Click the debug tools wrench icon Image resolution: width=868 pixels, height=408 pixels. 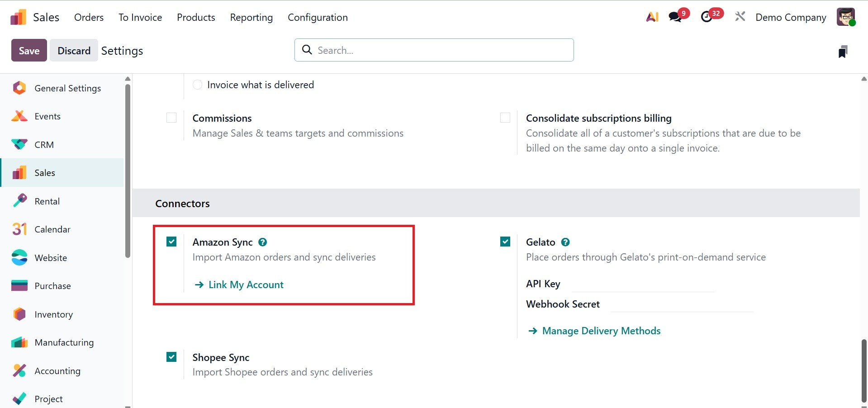pos(740,17)
